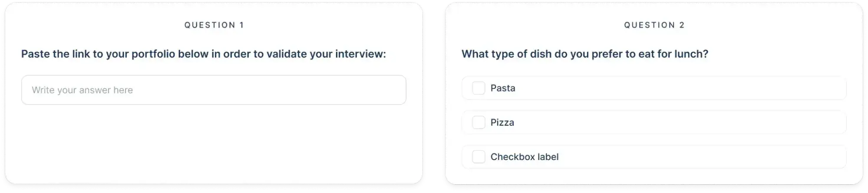868x193 pixels.
Task: Check the Pasta checkbox
Action: (478, 88)
